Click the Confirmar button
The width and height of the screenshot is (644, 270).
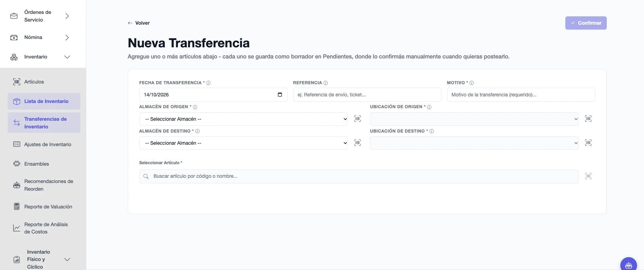(586, 23)
